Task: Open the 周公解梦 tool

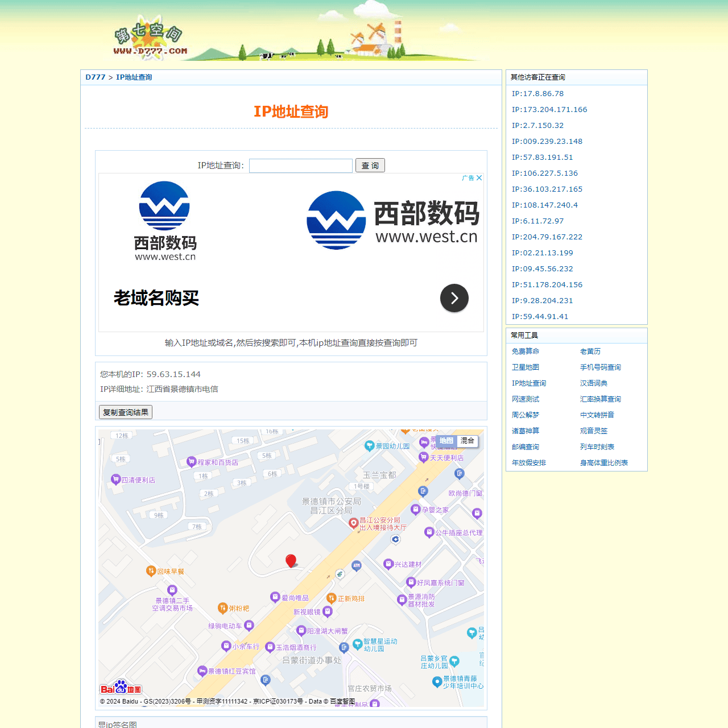Action: (x=526, y=415)
